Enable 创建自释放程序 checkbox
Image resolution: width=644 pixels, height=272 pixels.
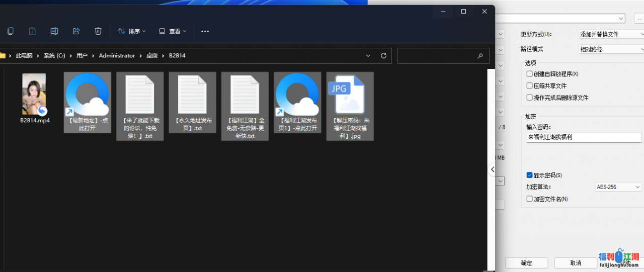click(x=529, y=74)
